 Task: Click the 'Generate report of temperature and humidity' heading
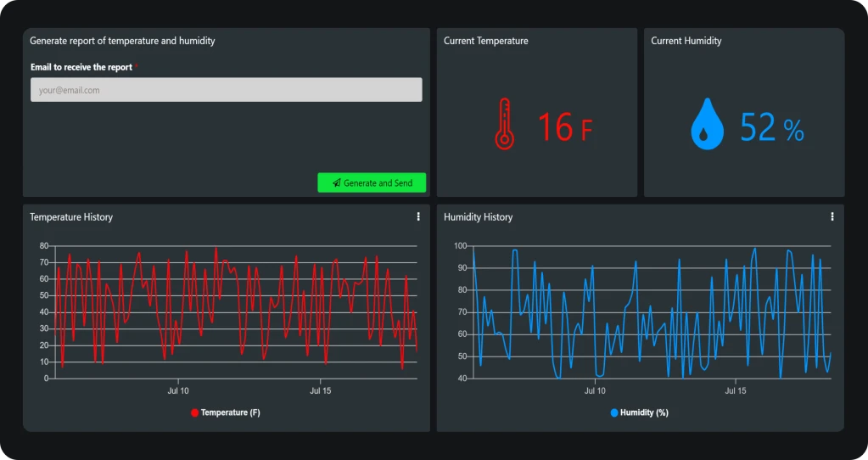[122, 41]
